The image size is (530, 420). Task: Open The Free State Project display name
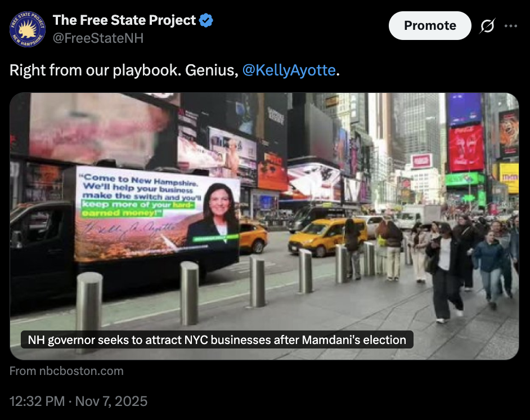[x=124, y=20]
